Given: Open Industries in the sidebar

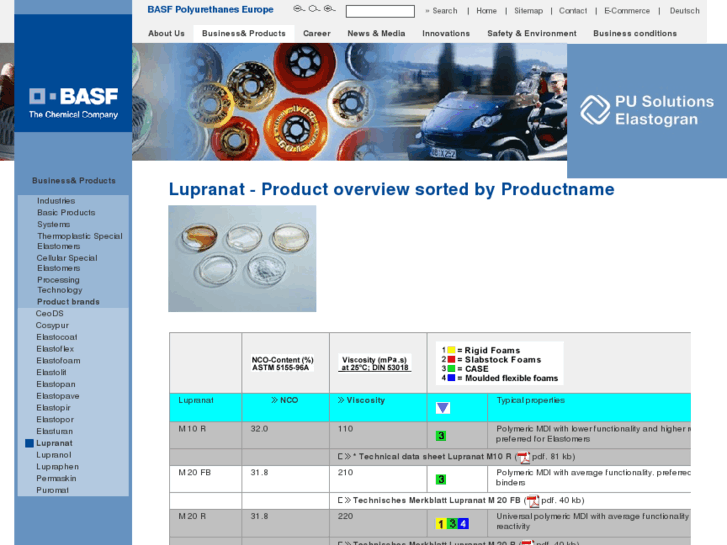Looking at the screenshot, I should click(x=56, y=201).
